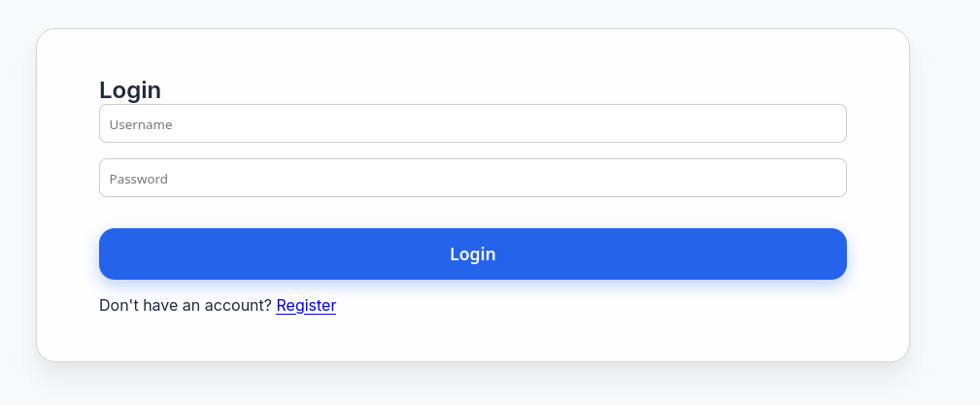Click the "Don't have an account?" text
This screenshot has height=405, width=980.
[x=186, y=305]
